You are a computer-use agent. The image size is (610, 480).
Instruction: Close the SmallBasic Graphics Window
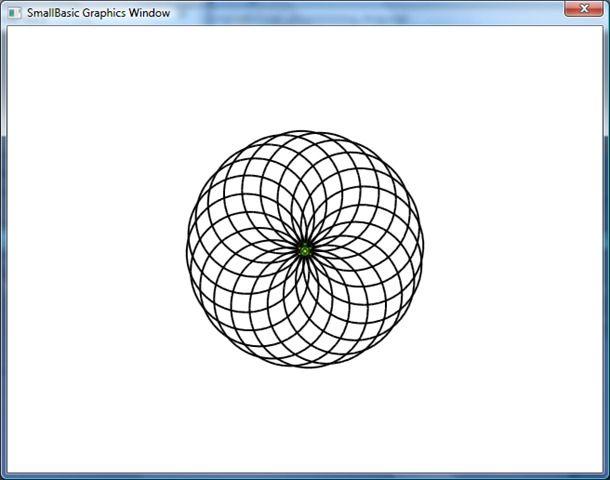(583, 9)
